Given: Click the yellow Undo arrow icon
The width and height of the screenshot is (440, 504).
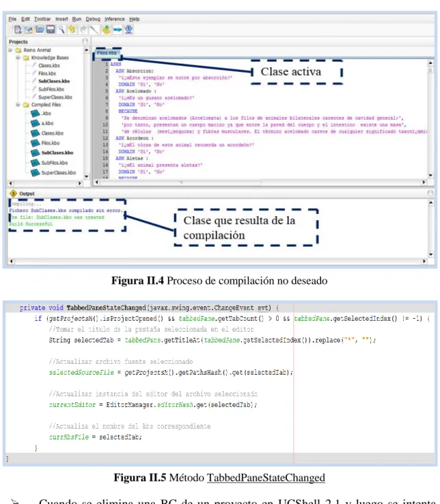Looking at the screenshot, I should [x=72, y=29].
